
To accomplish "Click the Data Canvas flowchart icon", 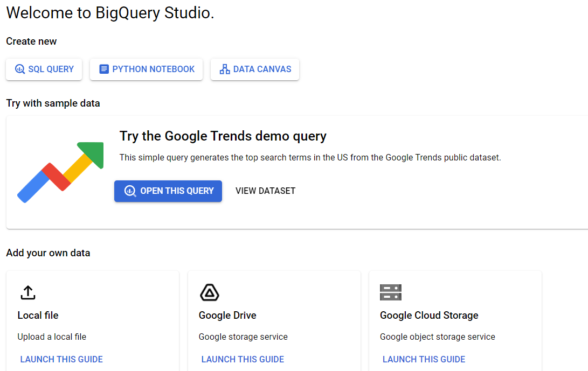I will tap(225, 69).
